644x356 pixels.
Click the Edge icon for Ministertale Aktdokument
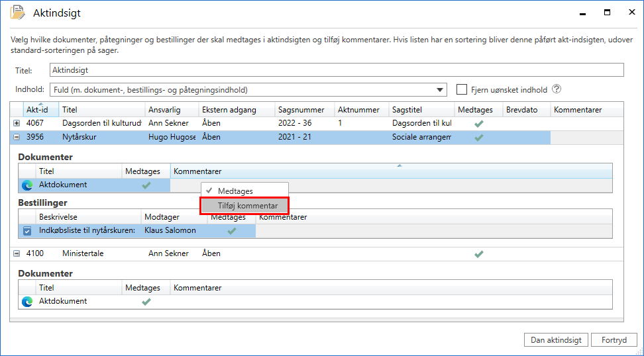pyautogui.click(x=27, y=302)
